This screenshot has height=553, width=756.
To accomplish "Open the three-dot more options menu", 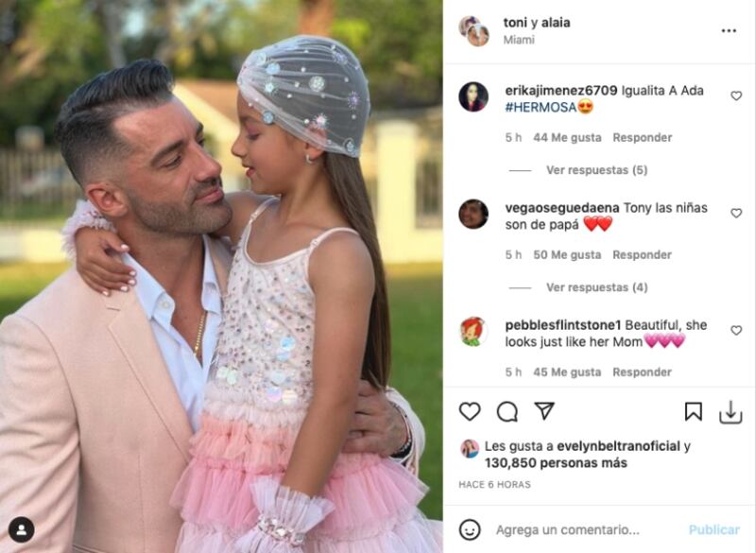I will pos(729,31).
